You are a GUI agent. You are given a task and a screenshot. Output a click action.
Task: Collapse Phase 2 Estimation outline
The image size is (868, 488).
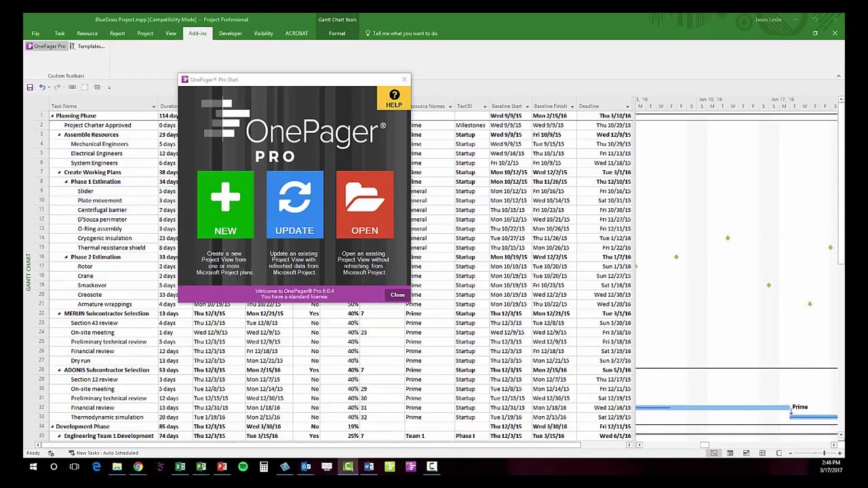[x=66, y=257]
